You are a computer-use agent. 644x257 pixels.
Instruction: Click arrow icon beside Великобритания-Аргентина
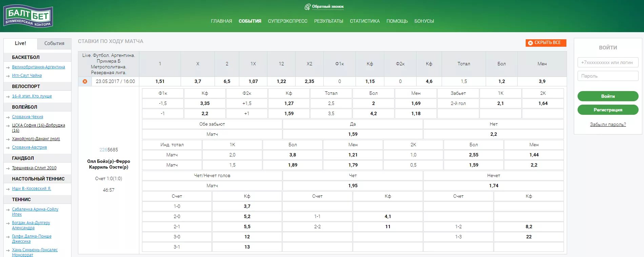pos(8,67)
